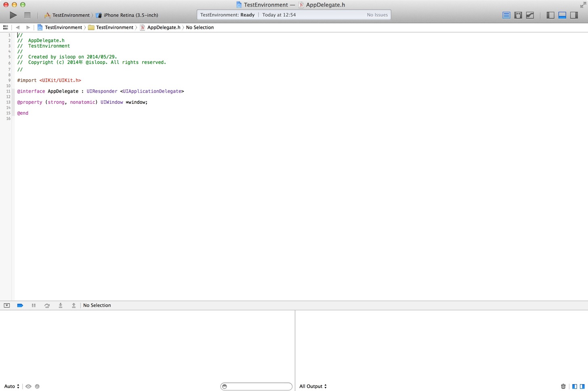Click the Copyright comment line
Viewport: 588px width, 391px height.
coord(92,62)
